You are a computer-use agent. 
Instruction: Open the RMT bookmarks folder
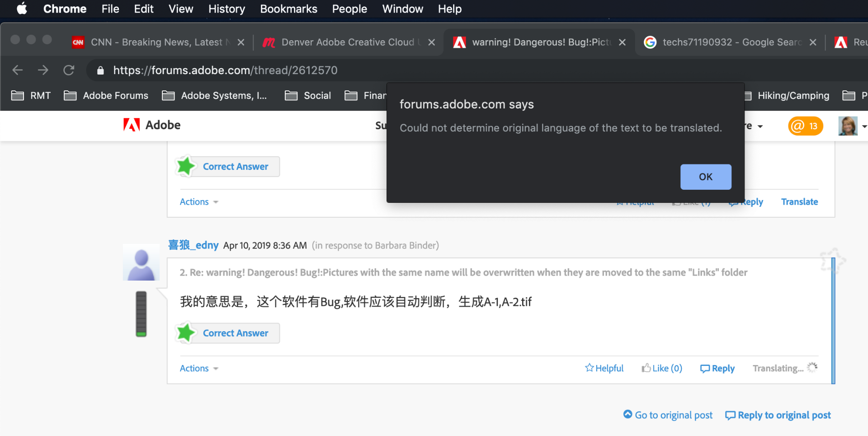(31, 95)
